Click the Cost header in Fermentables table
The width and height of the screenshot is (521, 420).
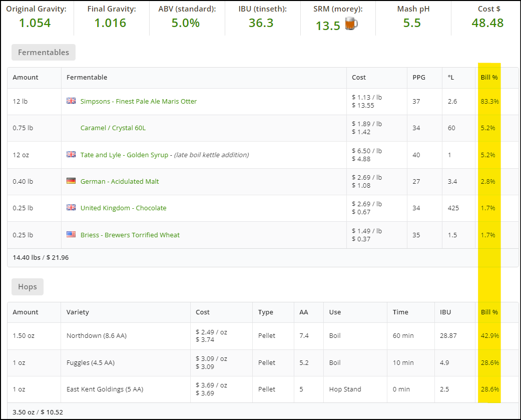359,78
